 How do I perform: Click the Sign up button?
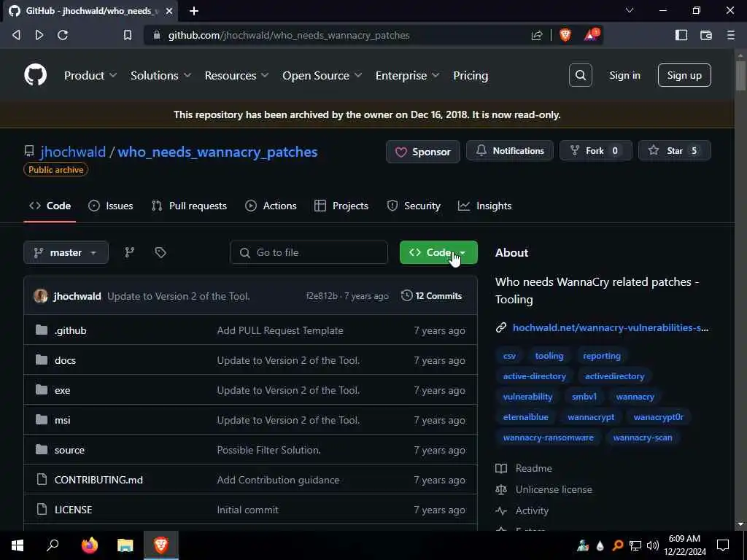(684, 75)
